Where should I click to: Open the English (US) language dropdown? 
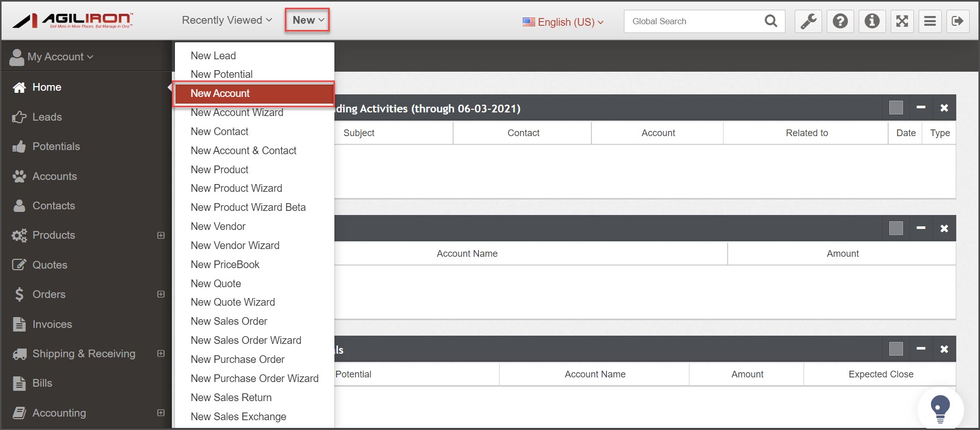pyautogui.click(x=563, y=22)
